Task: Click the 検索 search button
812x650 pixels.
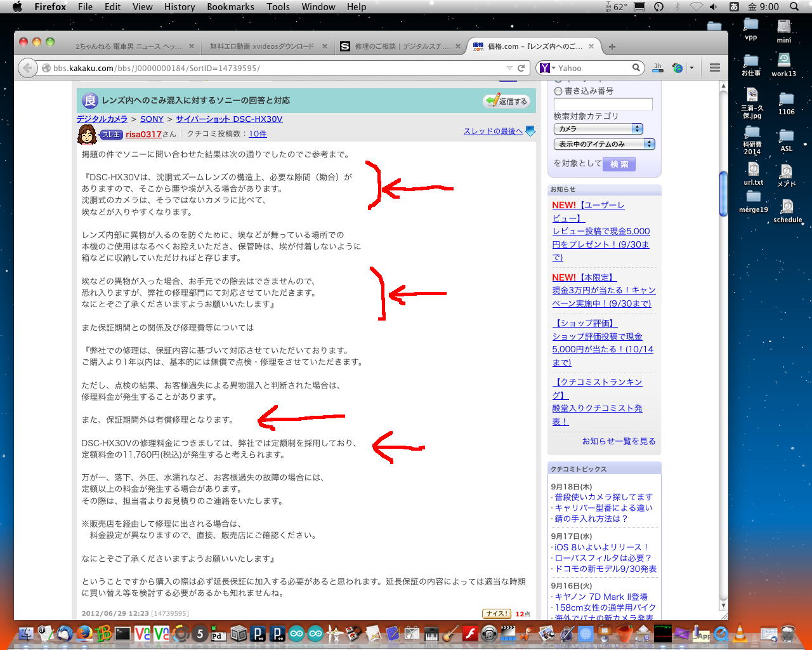Action: click(619, 164)
